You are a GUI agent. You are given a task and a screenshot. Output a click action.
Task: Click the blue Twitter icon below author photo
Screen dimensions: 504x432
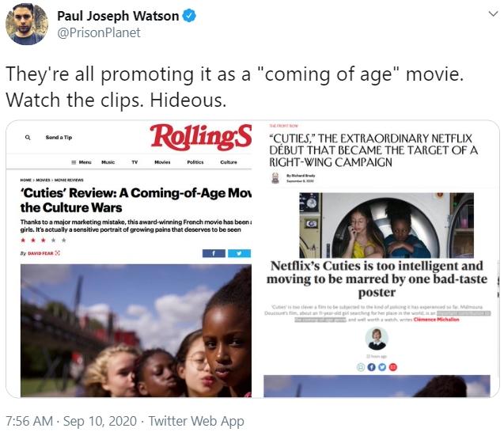pyautogui.click(x=382, y=367)
